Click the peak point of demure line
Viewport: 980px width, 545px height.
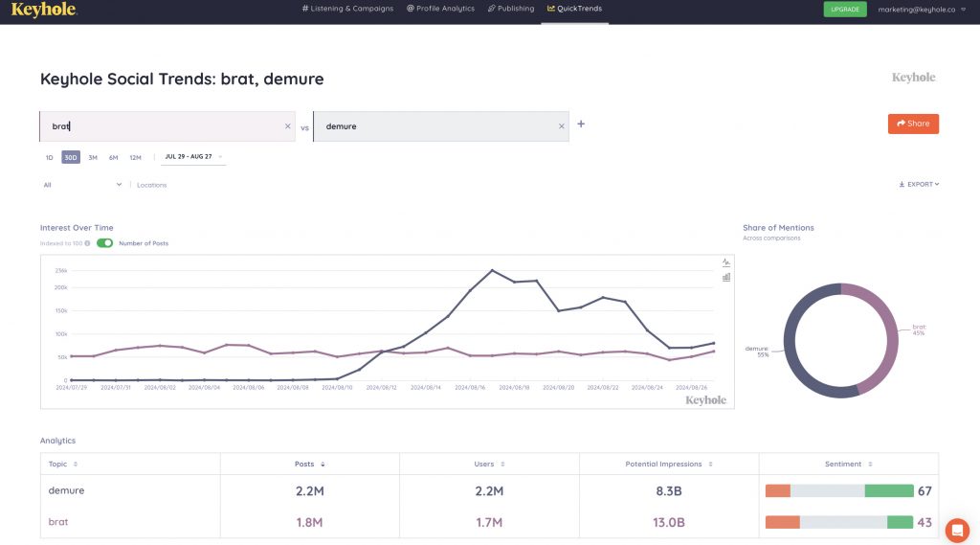[493, 270]
